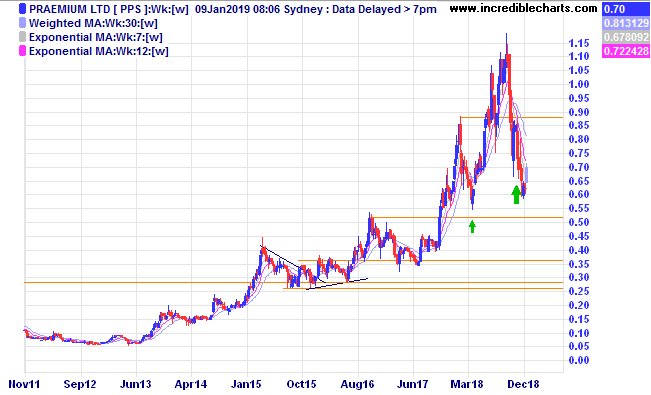Click the Apr14 date label
Screen dimensions: 651x395
click(191, 384)
